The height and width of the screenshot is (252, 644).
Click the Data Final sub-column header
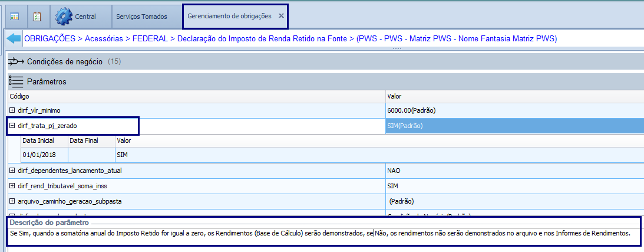pyautogui.click(x=91, y=140)
